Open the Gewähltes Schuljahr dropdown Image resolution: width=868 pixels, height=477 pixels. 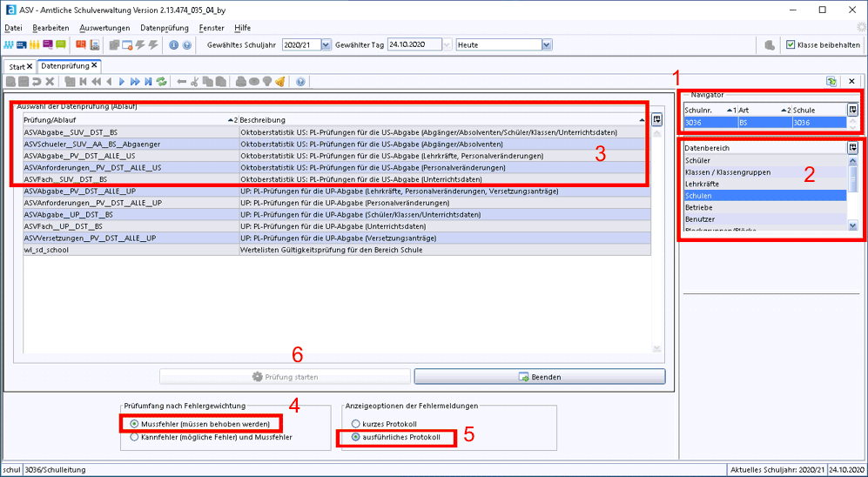(x=326, y=45)
